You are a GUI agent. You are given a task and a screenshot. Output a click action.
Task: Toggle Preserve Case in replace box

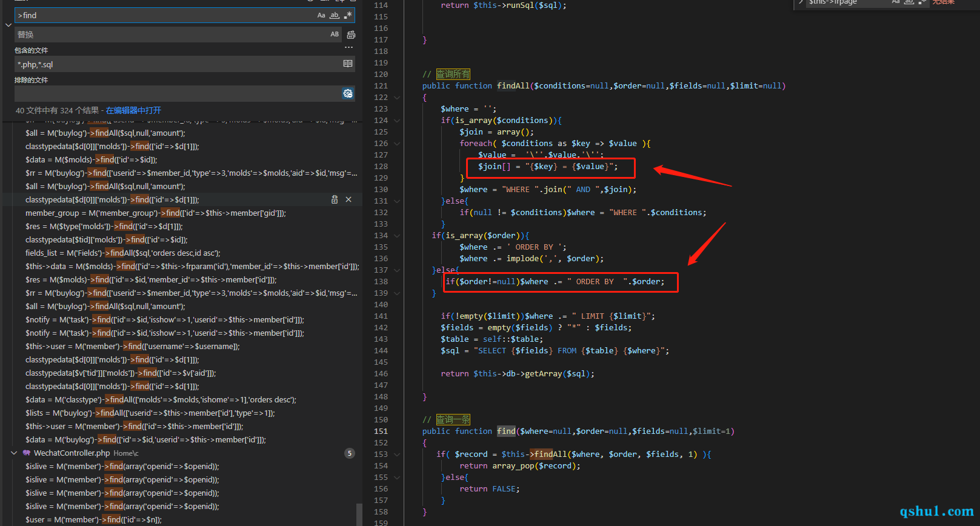pos(335,35)
